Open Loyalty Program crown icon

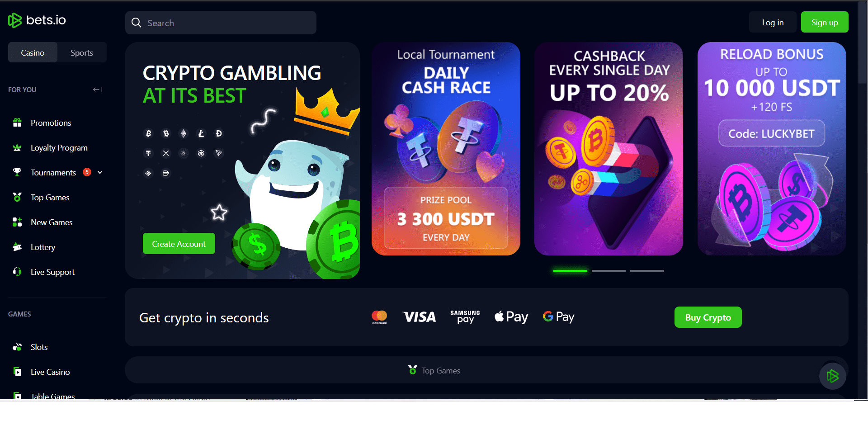(x=17, y=147)
